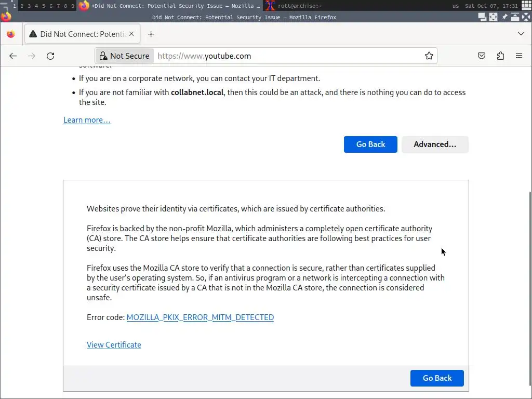Reload the current page
532x399 pixels.
50,56
